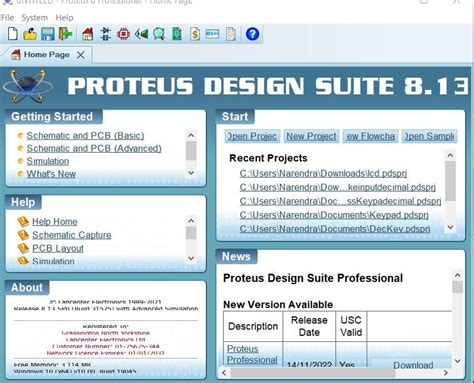474x383 pixels.
Task: Open Bill of Materials dollar icon
Action: click(x=195, y=34)
